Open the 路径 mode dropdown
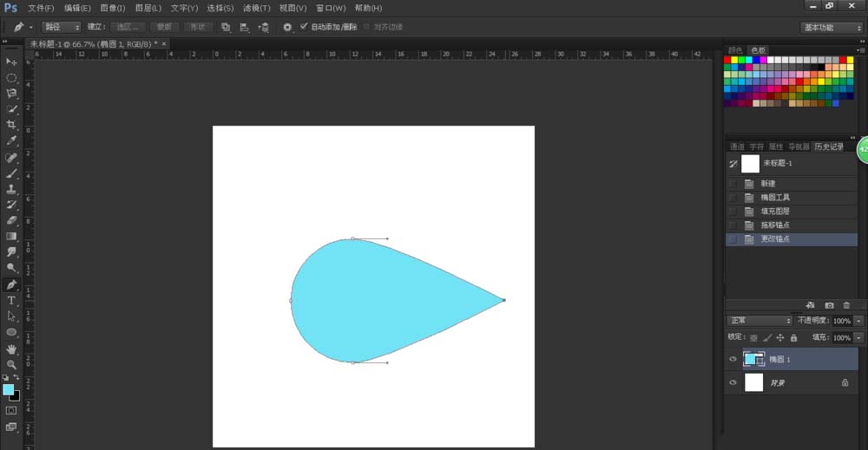Screen dimensions: 868x450 (x=61, y=27)
